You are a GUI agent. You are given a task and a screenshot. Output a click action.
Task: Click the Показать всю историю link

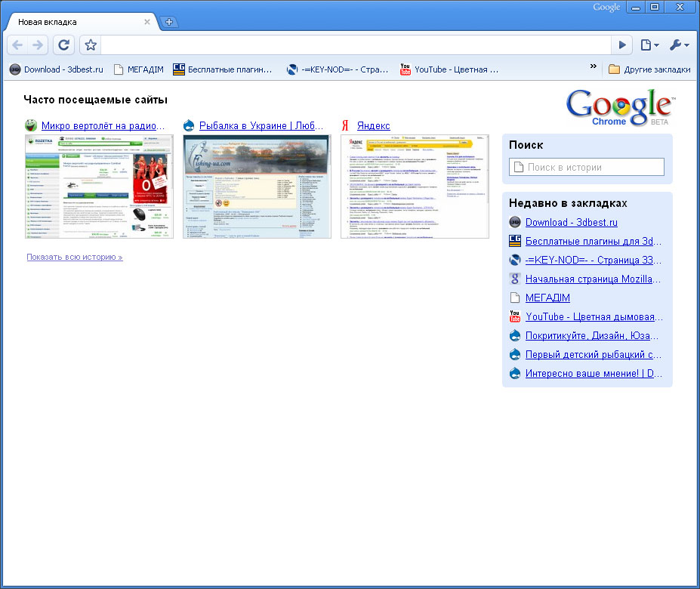(x=74, y=257)
